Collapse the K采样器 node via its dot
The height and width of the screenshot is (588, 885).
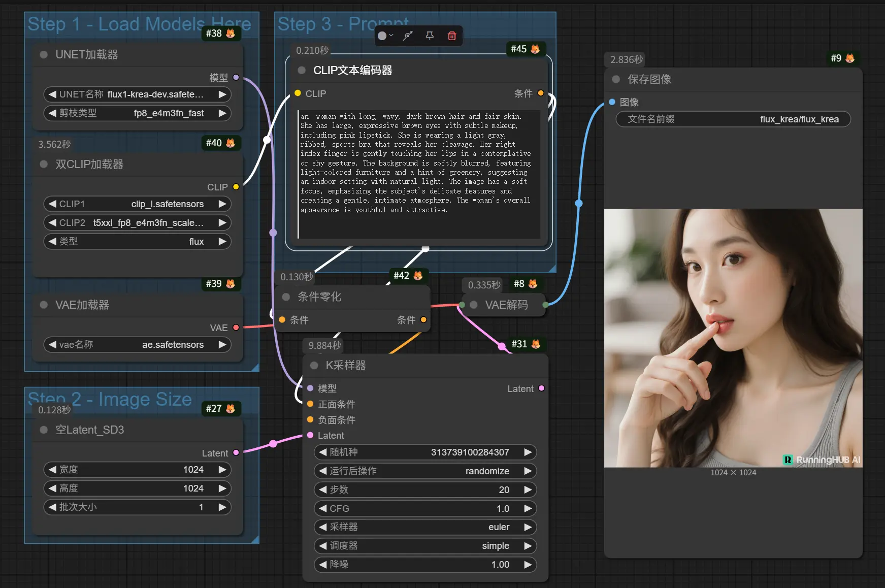(x=314, y=365)
